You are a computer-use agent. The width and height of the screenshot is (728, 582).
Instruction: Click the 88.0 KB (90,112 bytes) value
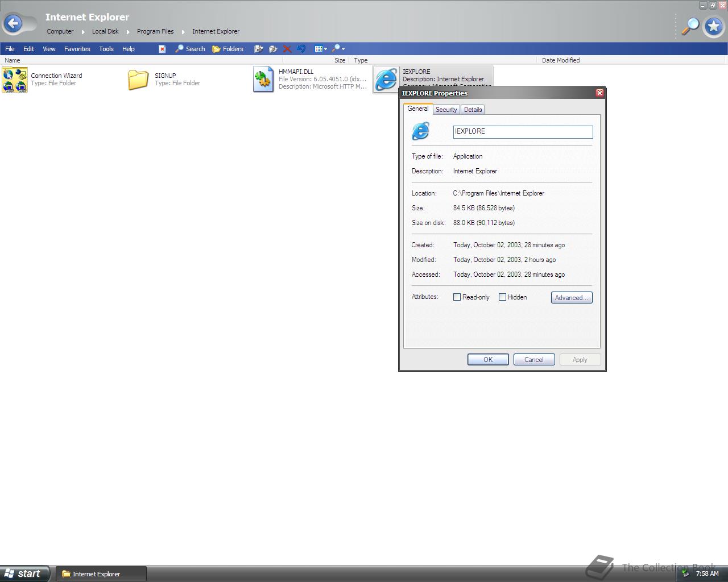coord(484,223)
